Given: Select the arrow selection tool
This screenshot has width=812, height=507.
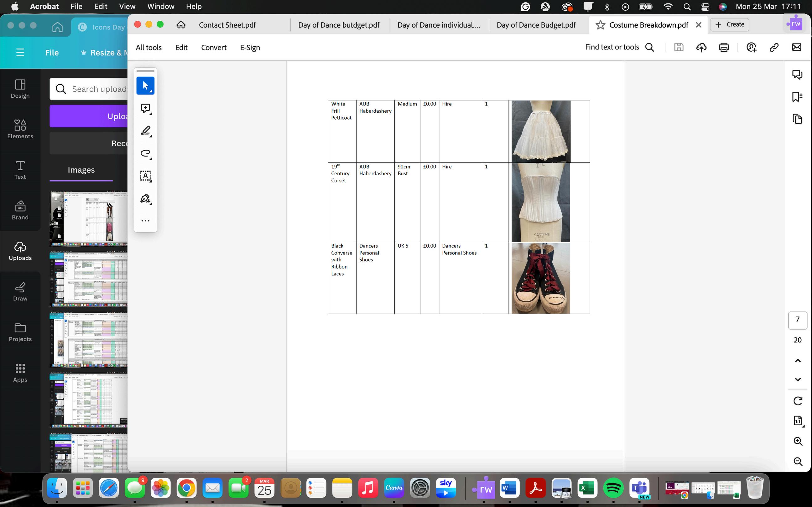Looking at the screenshot, I should (x=145, y=86).
